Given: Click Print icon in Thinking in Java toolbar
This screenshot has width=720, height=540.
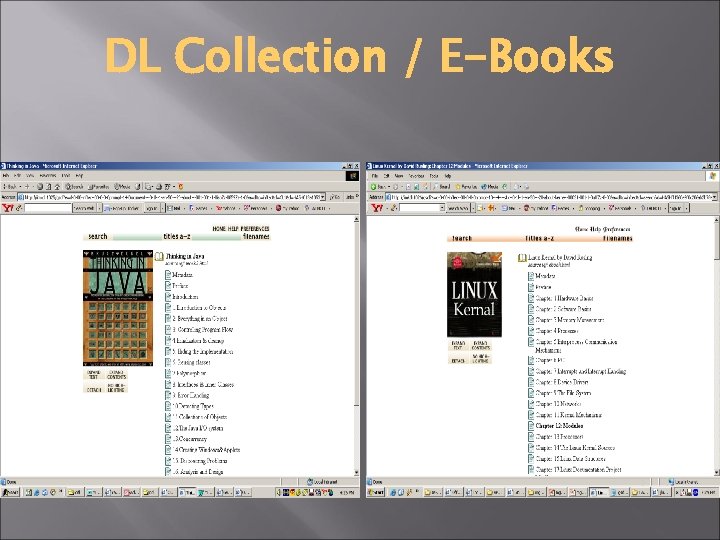Looking at the screenshot, I should [x=159, y=186].
